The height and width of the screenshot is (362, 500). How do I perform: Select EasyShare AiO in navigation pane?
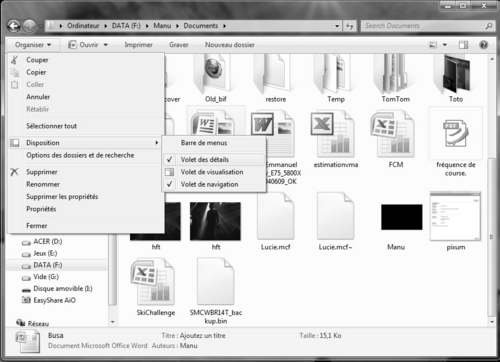[x=54, y=300]
